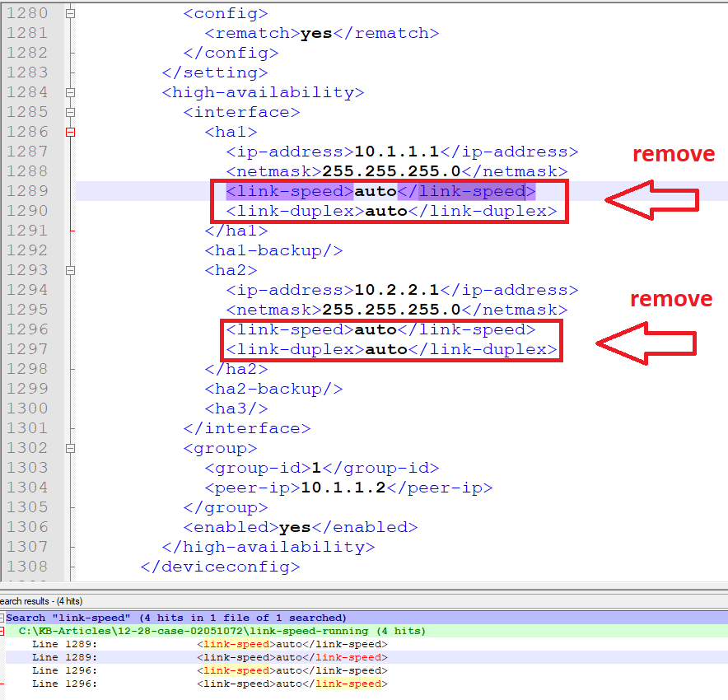Click the netmask value on line 1288
728x700 pixels.
[x=391, y=172]
